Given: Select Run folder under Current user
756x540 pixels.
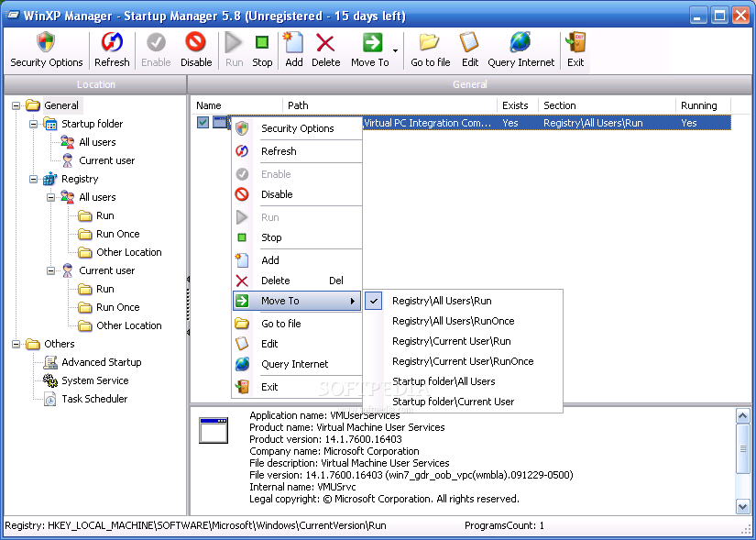Looking at the screenshot, I should point(105,289).
